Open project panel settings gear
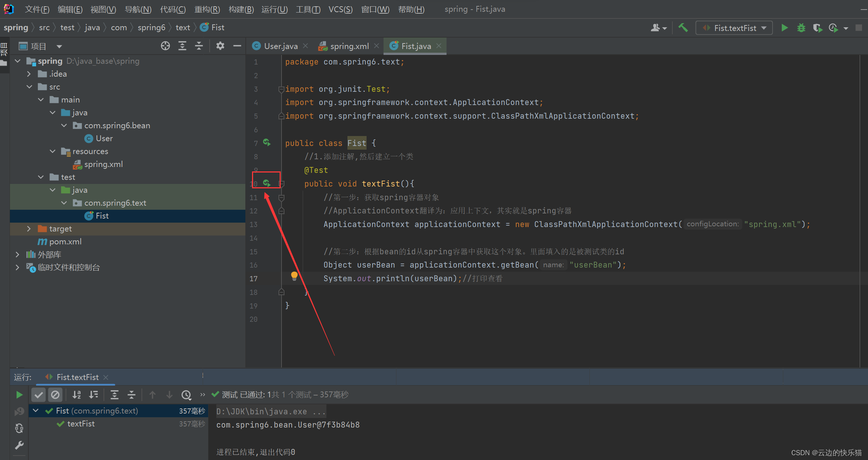Screen dimensions: 868x460 tap(220, 46)
